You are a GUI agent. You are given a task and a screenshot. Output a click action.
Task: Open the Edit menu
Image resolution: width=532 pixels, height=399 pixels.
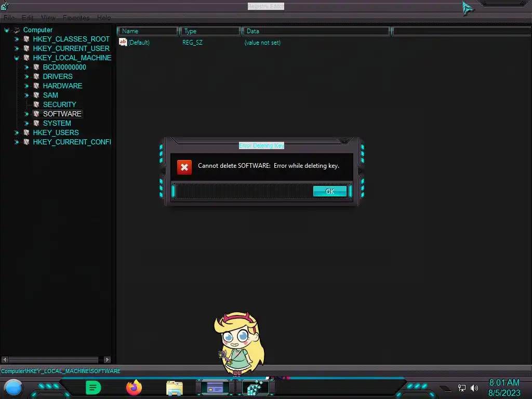(28, 18)
